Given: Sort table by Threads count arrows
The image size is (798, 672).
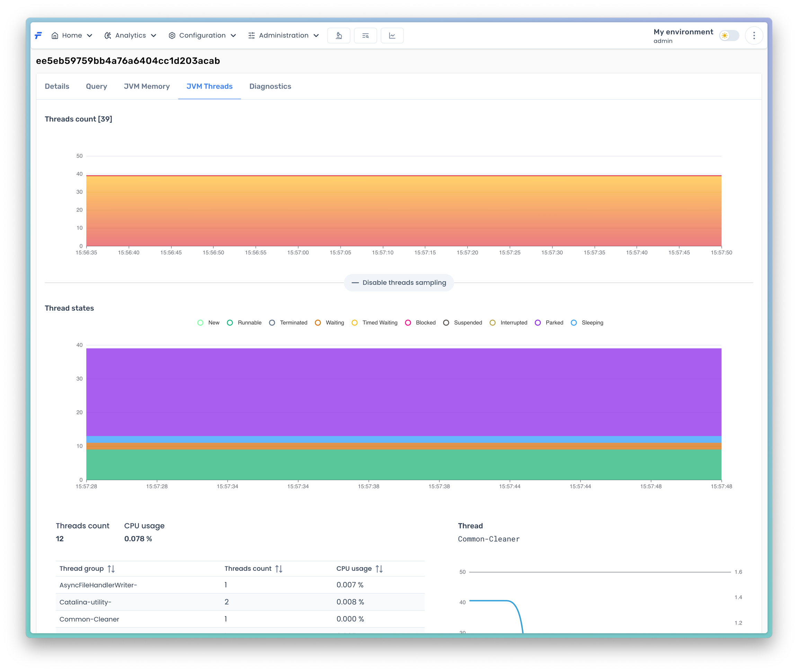Looking at the screenshot, I should [x=279, y=569].
